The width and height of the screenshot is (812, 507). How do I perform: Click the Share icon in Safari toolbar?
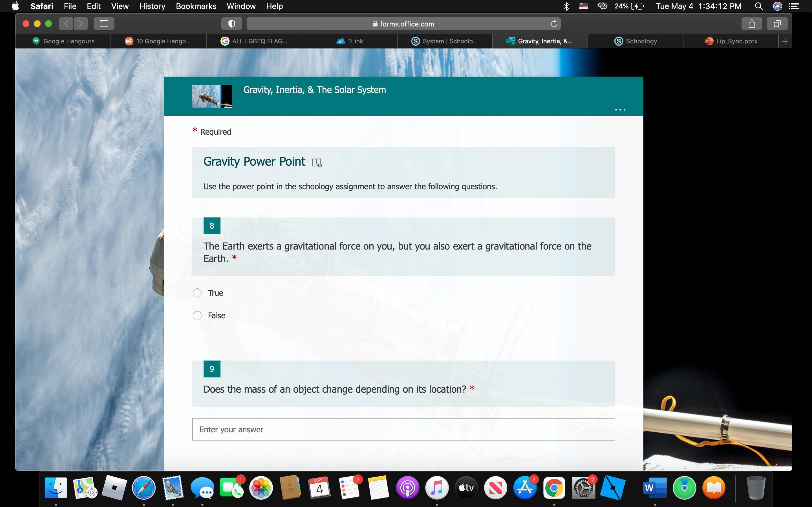coord(752,23)
